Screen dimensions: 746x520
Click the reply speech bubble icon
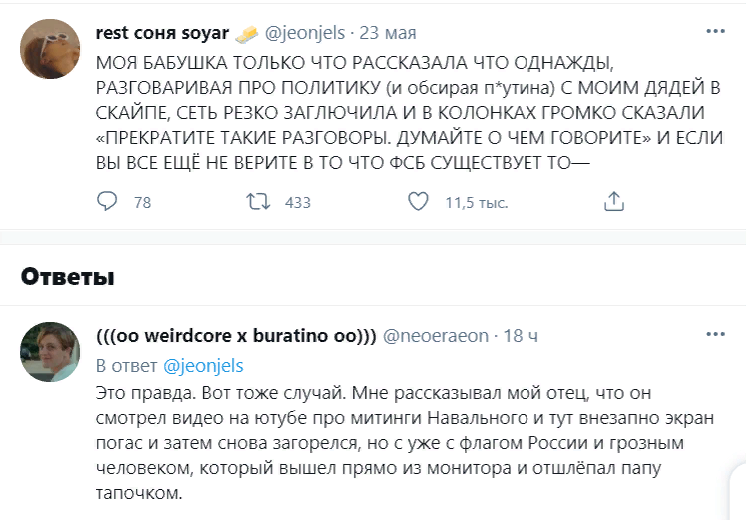pyautogui.click(x=107, y=201)
